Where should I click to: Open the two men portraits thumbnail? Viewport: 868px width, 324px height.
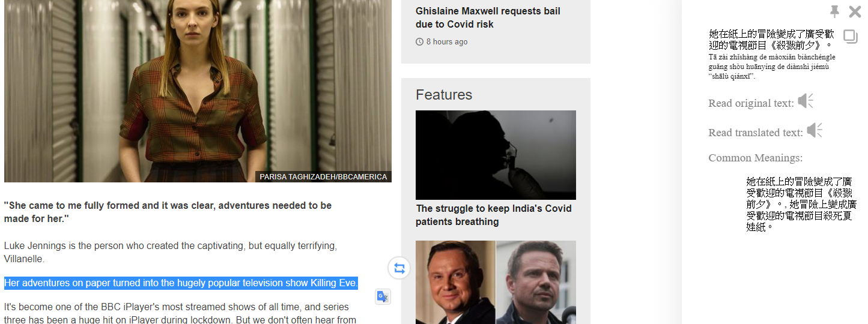point(496,282)
